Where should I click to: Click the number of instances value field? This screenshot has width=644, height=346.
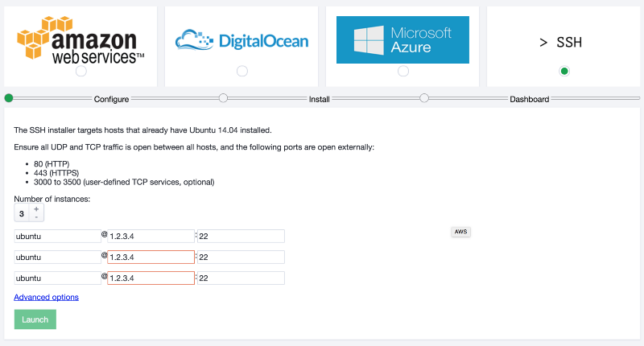pyautogui.click(x=22, y=213)
